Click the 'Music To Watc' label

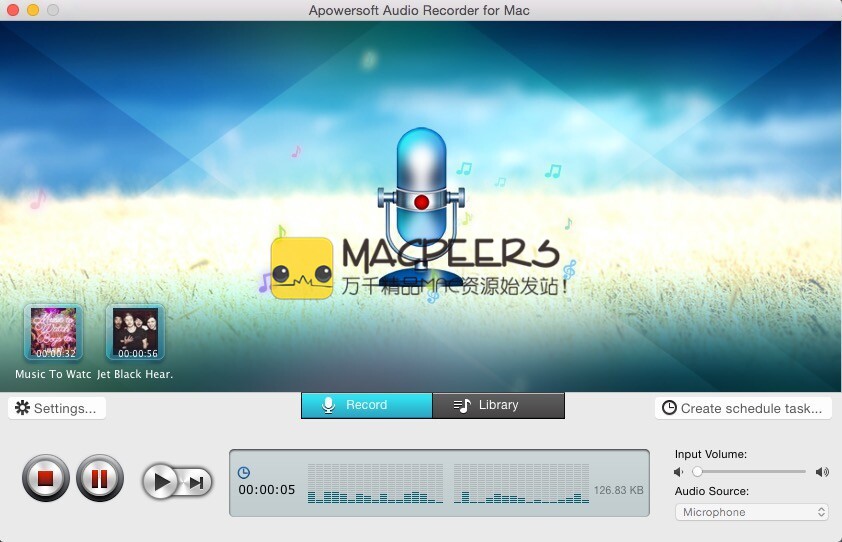(x=53, y=374)
